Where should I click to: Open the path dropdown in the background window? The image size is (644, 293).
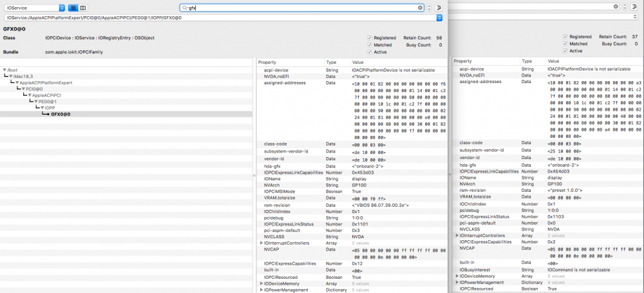pos(636,17)
